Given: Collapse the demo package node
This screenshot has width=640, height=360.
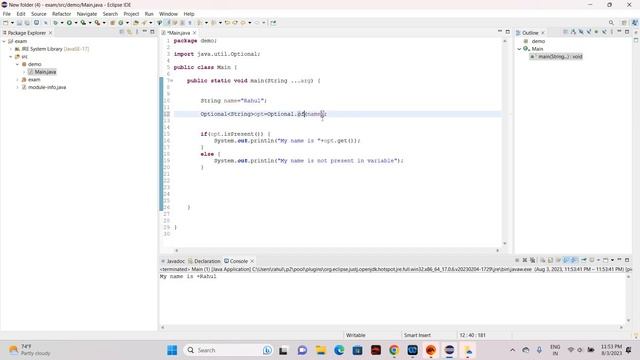Looking at the screenshot, I should pyautogui.click(x=18, y=64).
